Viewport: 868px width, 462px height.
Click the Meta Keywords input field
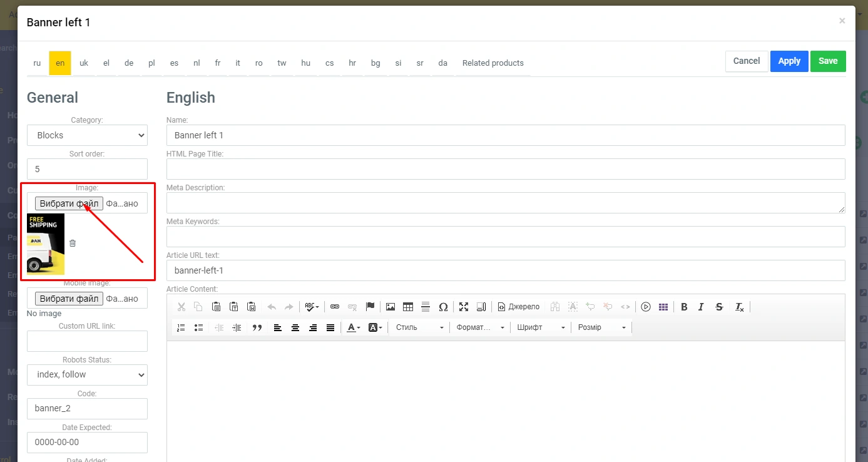[506, 237]
